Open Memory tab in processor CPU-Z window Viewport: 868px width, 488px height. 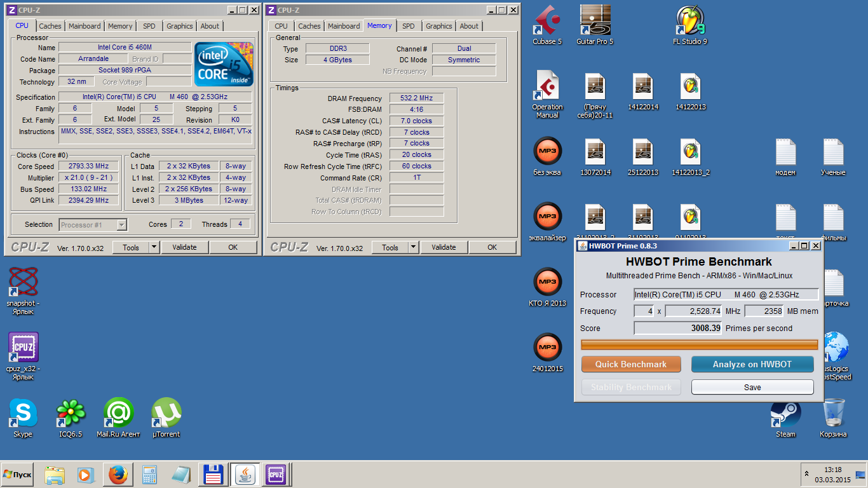click(x=120, y=26)
